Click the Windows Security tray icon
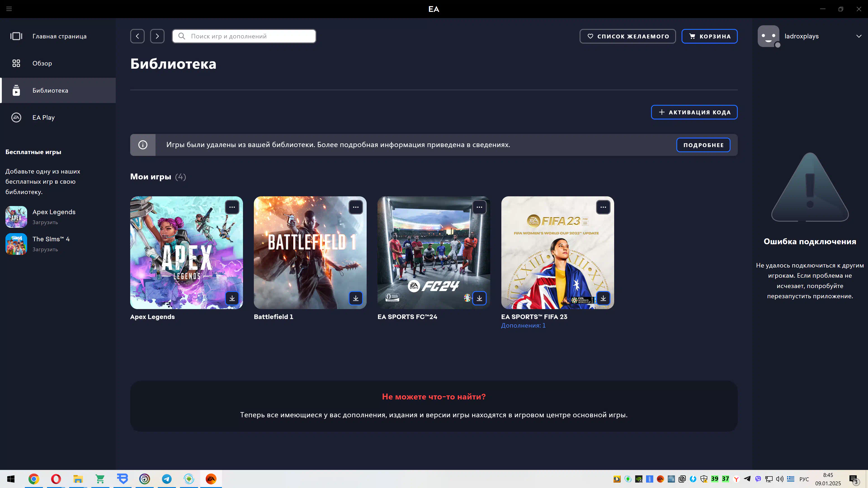Image resolution: width=868 pixels, height=488 pixels. pos(704,479)
